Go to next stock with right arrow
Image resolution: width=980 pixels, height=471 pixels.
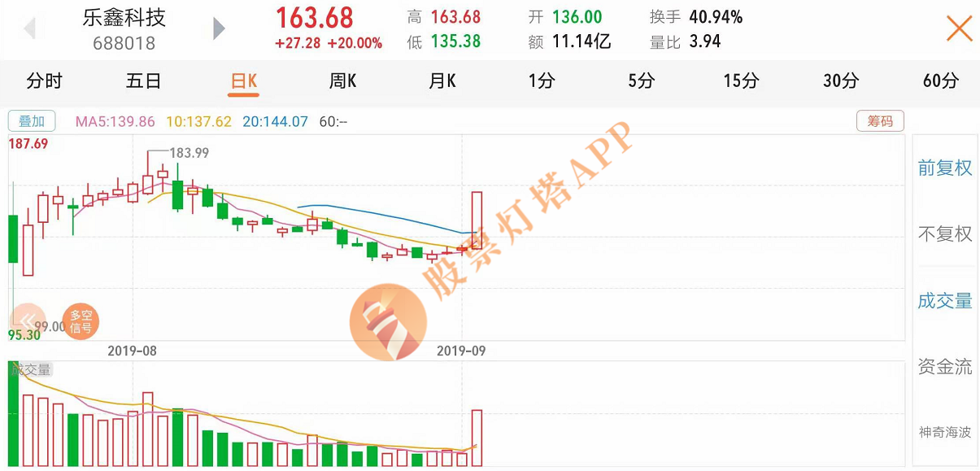coord(219,28)
